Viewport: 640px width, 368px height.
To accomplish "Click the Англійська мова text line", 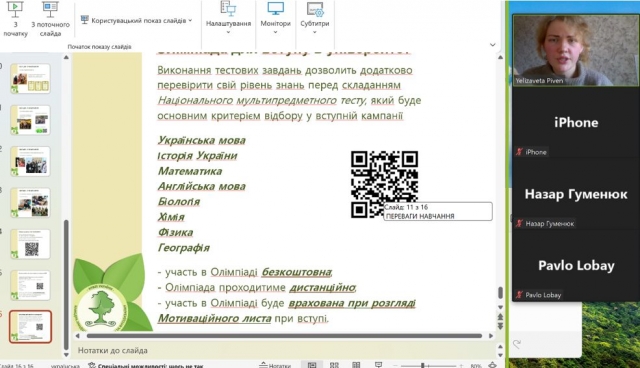I will click(x=202, y=186).
